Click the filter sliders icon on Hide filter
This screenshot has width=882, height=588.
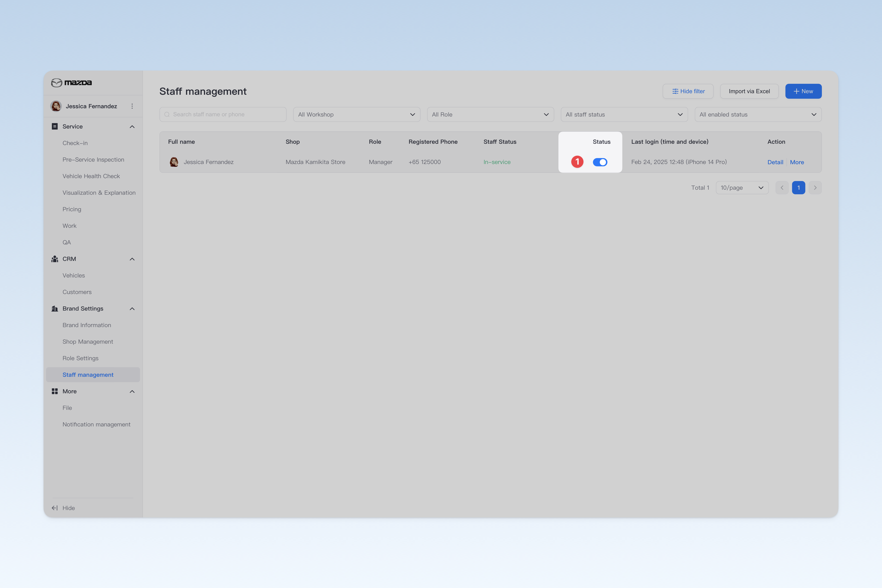(675, 91)
